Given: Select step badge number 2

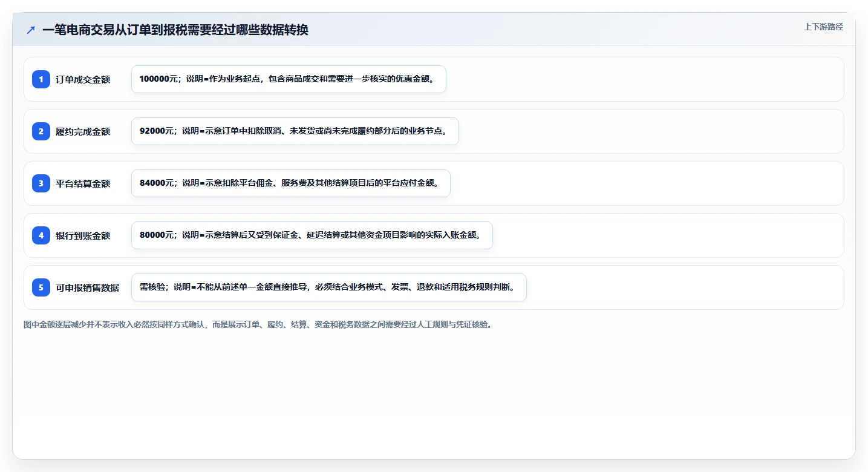Looking at the screenshot, I should [41, 131].
